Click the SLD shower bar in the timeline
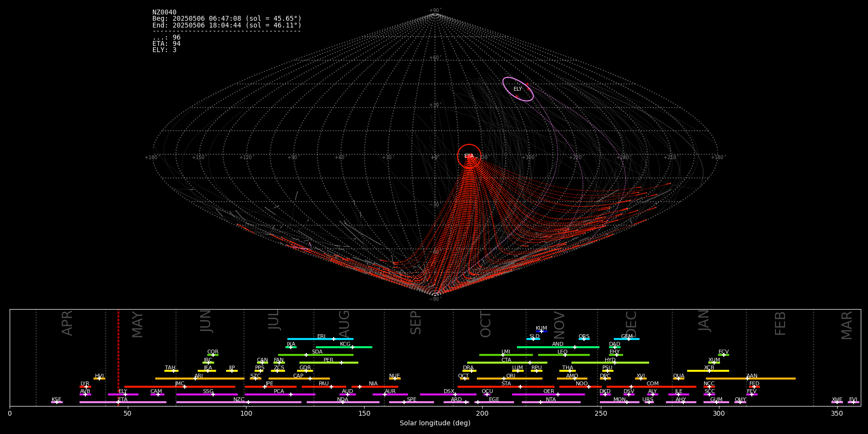 [533, 339]
